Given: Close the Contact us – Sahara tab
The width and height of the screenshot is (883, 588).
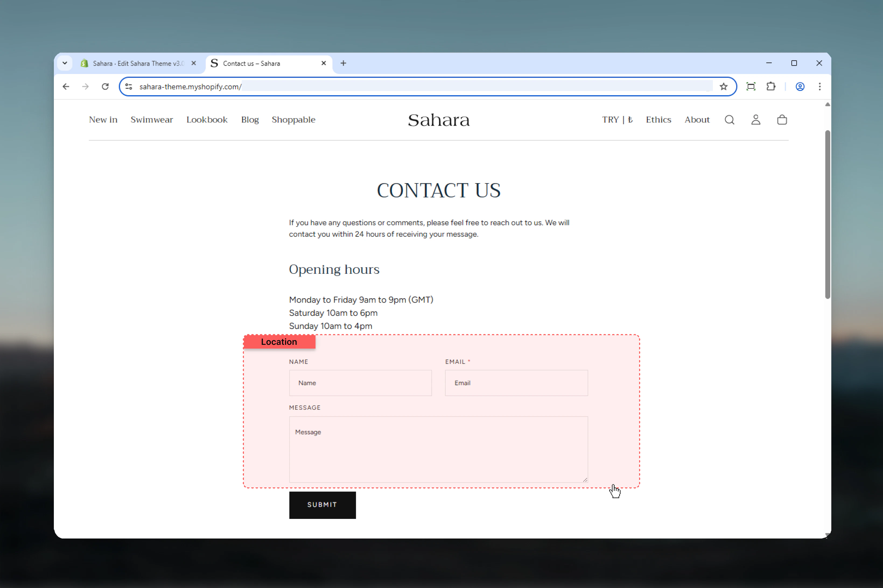Looking at the screenshot, I should point(324,63).
